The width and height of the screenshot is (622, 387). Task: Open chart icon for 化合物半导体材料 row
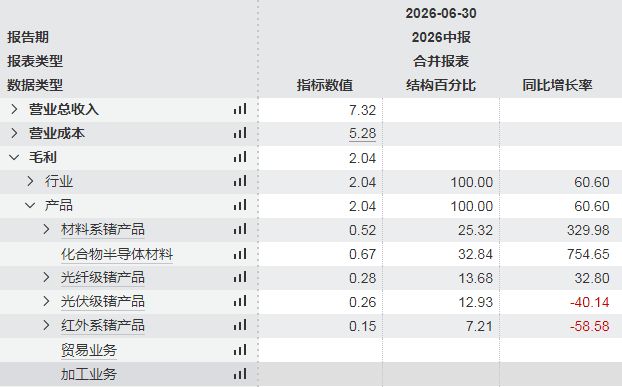[x=240, y=254]
